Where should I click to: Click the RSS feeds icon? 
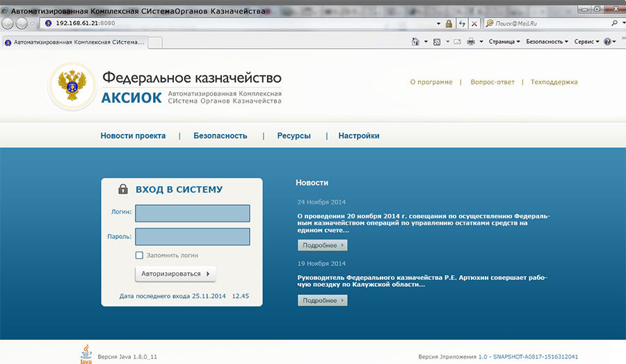[x=437, y=42]
